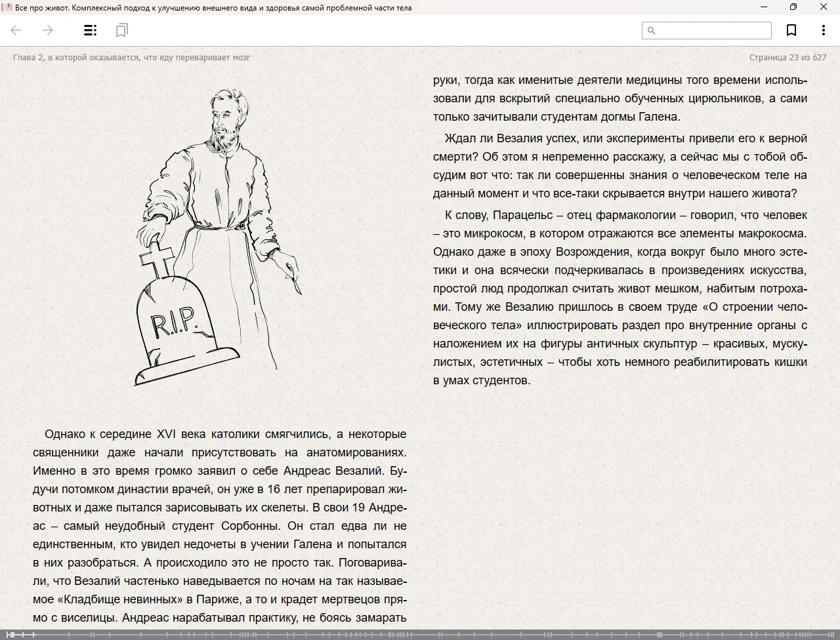Click the paragraph starting 'Однако к середине XVI'

point(220,525)
